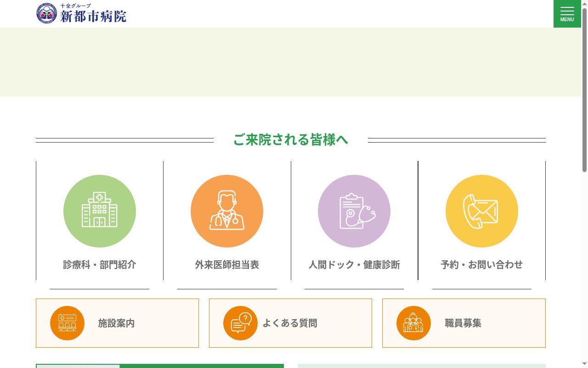Click the orange doctor icon
The image size is (588, 368).
[227, 211]
